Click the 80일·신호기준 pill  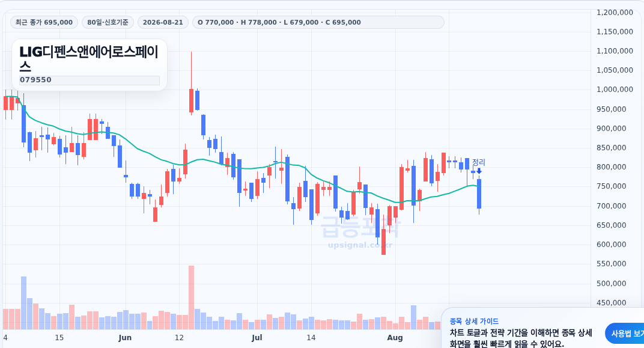point(108,22)
